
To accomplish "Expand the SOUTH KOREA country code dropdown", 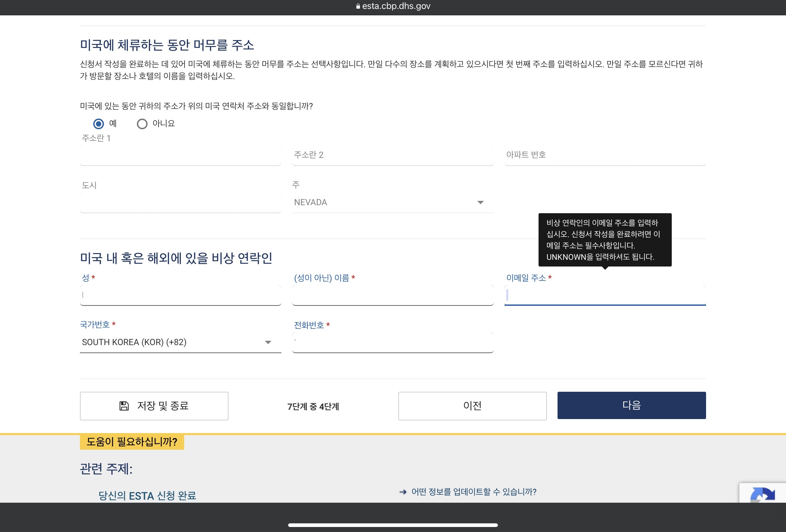I will (x=180, y=342).
